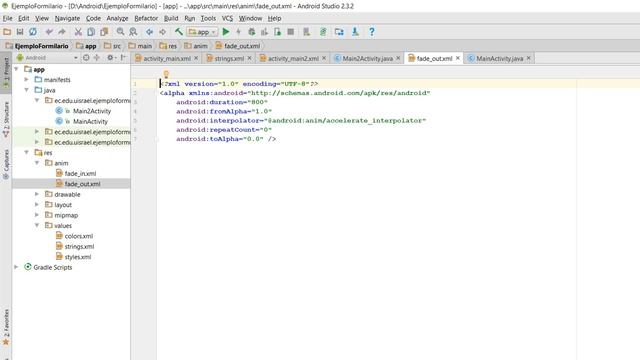This screenshot has width=640, height=360.
Task: Click the Sync Project with Gradle icon
Action: click(x=323, y=32)
